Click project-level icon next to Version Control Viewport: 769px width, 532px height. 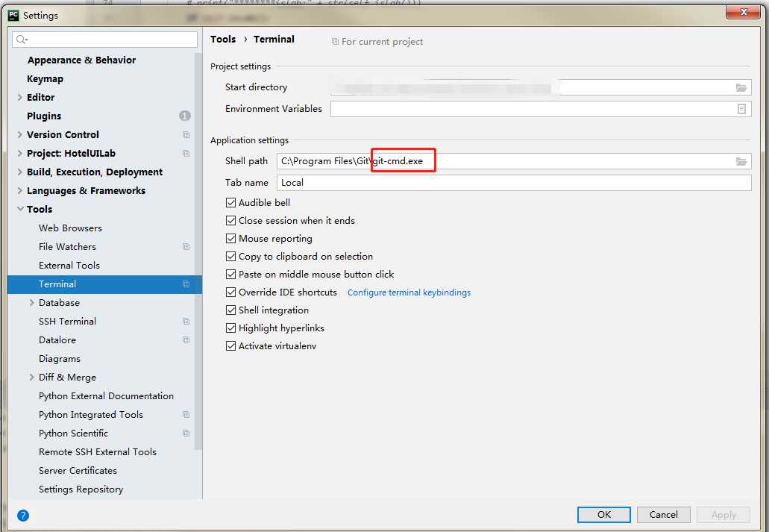pos(186,135)
